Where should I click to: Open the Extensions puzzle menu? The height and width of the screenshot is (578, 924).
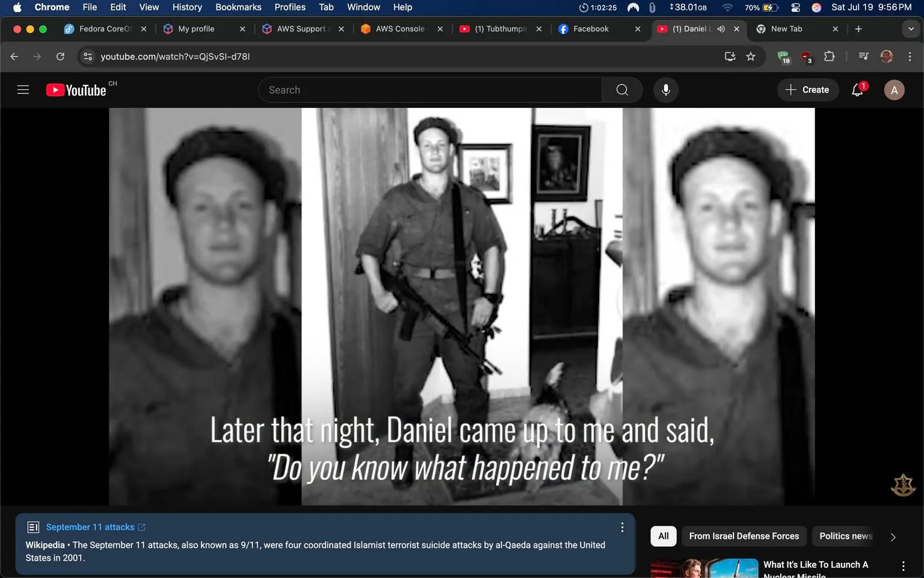(x=829, y=56)
